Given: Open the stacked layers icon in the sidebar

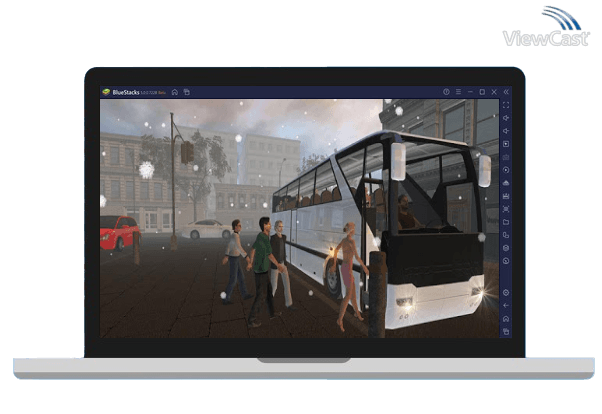Looking at the screenshot, I should point(506,248).
